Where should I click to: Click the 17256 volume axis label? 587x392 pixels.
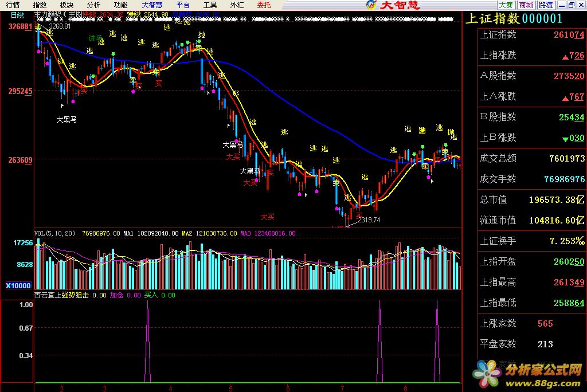point(23,243)
